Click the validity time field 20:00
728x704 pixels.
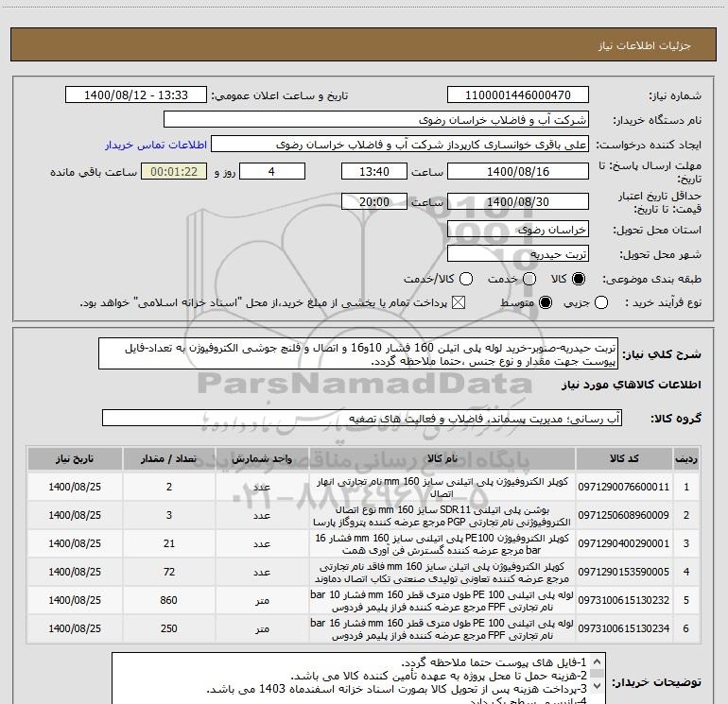coord(374,201)
